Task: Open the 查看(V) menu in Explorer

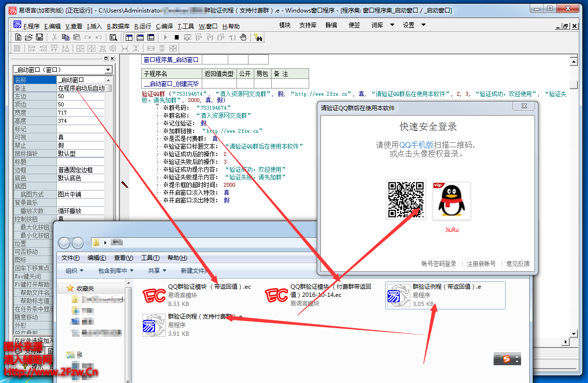Action: point(124,258)
